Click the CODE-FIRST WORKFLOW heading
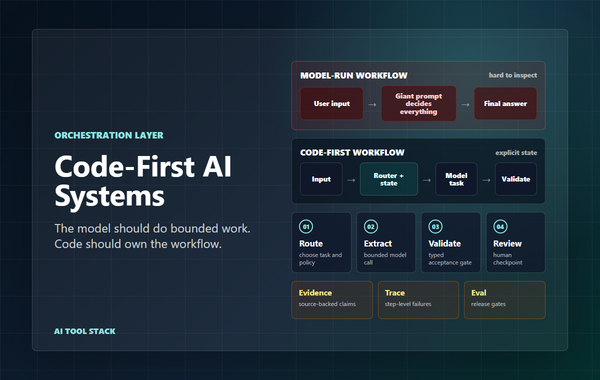This screenshot has height=380, width=600. point(352,153)
